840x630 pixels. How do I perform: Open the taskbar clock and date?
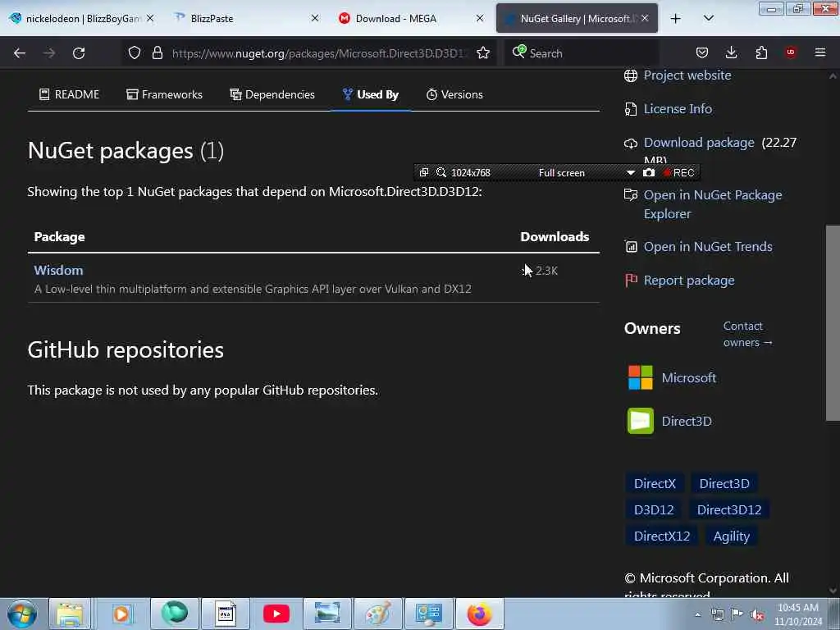coord(797,614)
